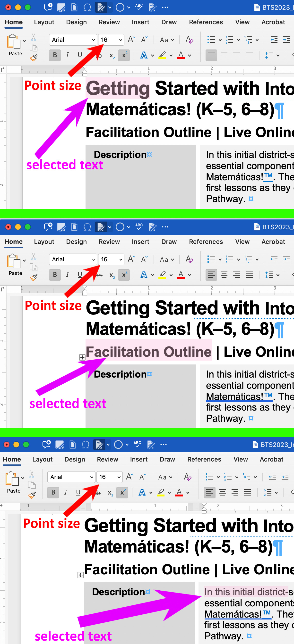Image resolution: width=294 pixels, height=644 pixels.
Task: Toggle Underline in top window ribbon
Action: coord(80,55)
